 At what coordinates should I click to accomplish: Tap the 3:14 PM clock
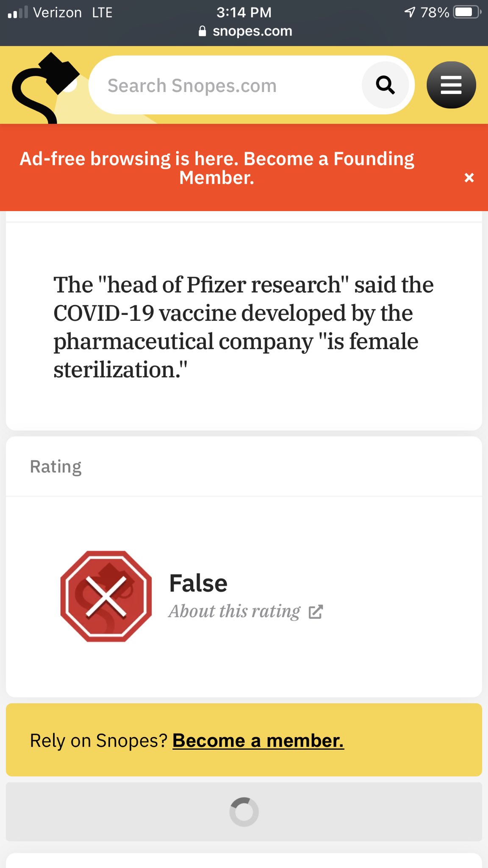244,12
